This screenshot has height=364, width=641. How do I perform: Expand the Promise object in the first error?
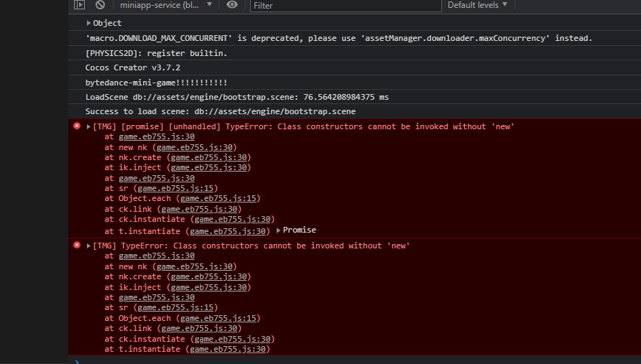[278, 230]
